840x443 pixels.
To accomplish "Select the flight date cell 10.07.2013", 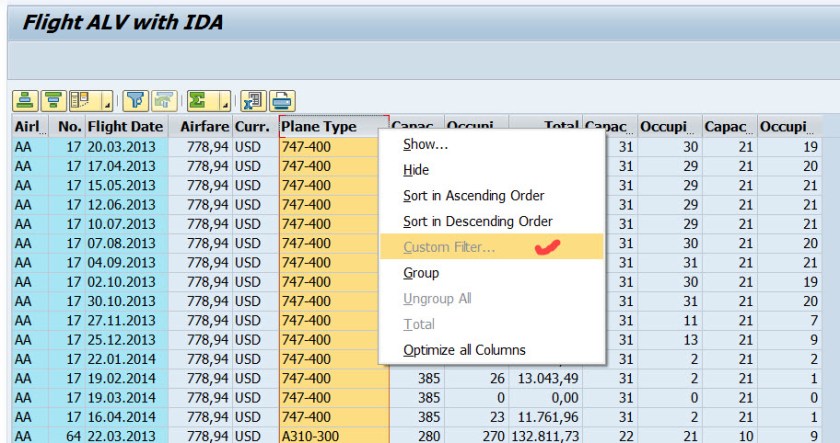I will point(127,224).
